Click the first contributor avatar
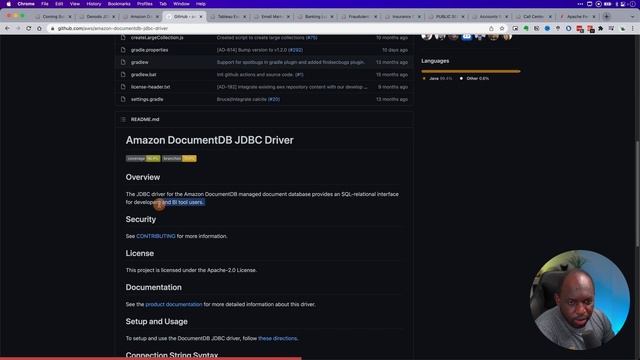 pyautogui.click(x=427, y=36)
